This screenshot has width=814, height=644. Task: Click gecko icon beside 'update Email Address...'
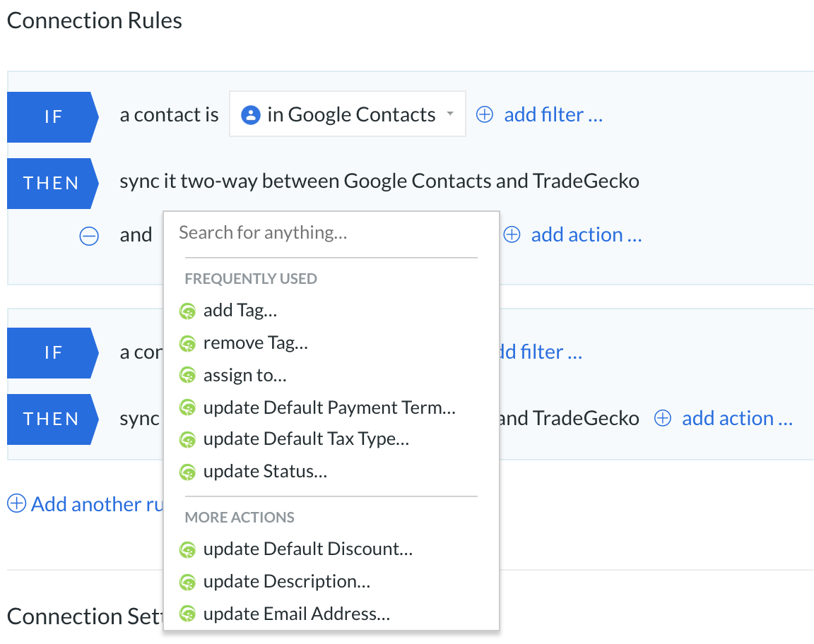click(x=187, y=614)
